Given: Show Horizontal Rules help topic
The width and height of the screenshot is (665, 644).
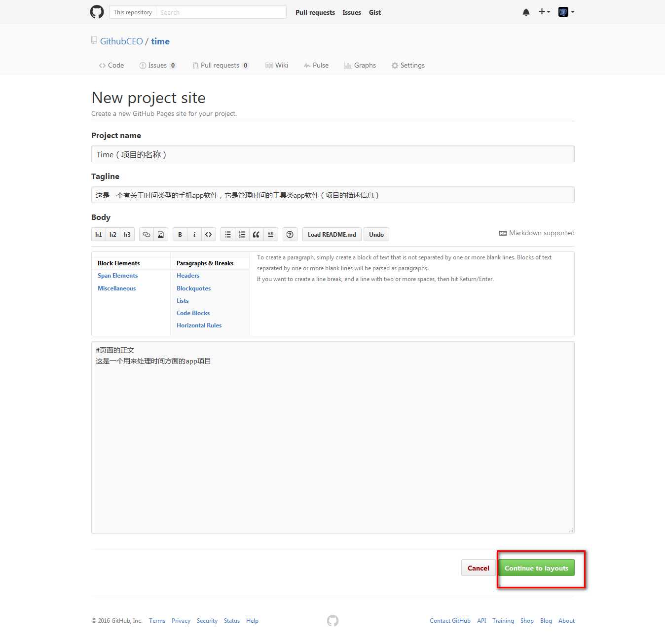Looking at the screenshot, I should pyautogui.click(x=199, y=325).
